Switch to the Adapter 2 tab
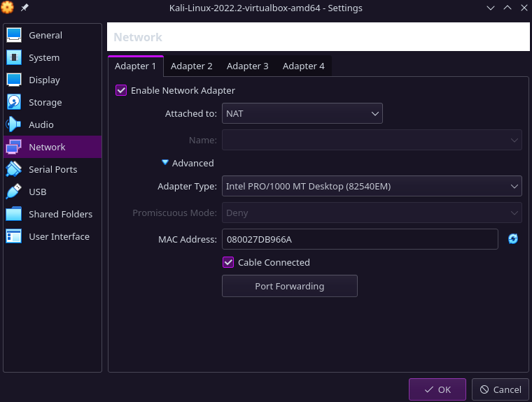The height and width of the screenshot is (402, 532). [x=191, y=66]
